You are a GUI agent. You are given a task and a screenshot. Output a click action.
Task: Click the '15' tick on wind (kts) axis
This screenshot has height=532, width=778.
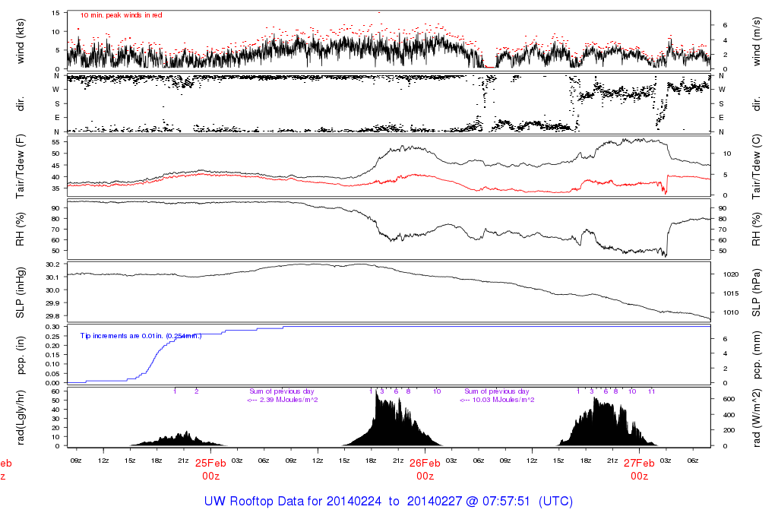click(55, 13)
